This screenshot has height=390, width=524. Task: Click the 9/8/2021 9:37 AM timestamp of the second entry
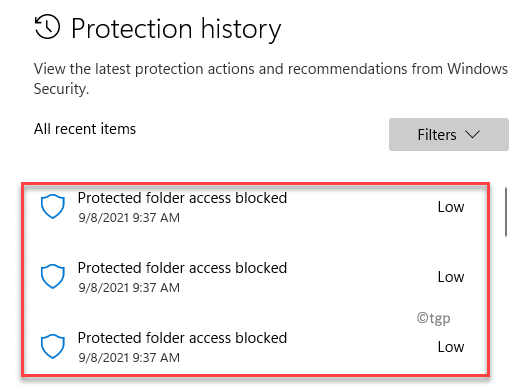pos(129,288)
